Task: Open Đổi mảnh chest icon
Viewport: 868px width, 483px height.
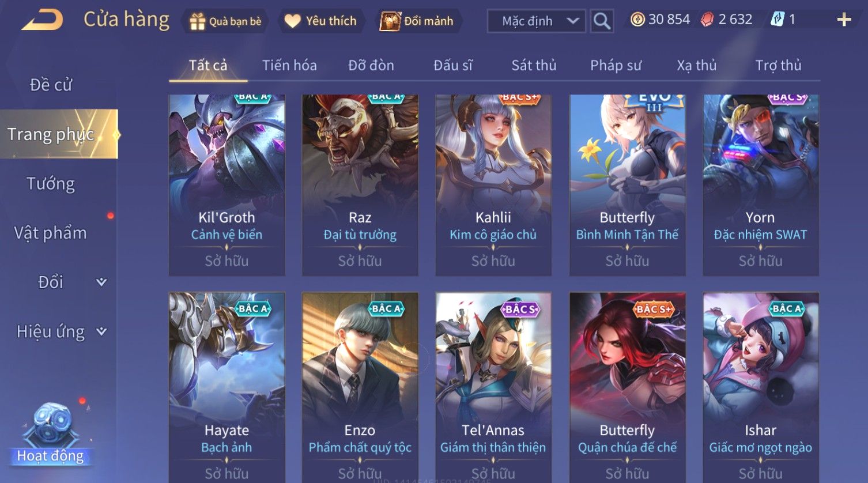Action: pyautogui.click(x=390, y=21)
